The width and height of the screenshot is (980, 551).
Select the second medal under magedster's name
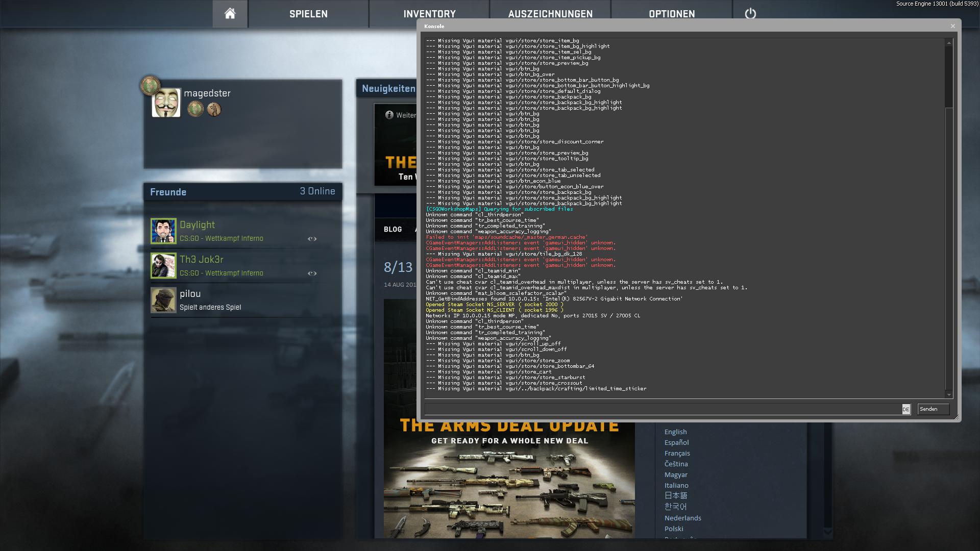tap(214, 109)
